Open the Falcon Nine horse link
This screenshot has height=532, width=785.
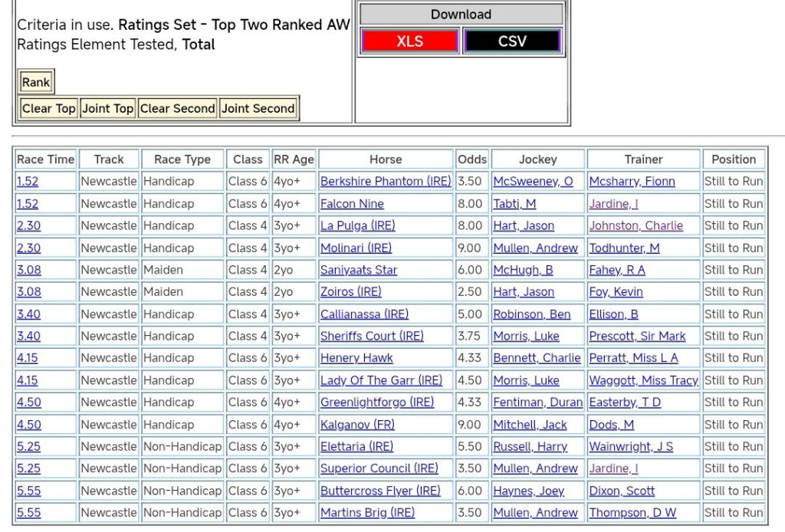coord(352,204)
